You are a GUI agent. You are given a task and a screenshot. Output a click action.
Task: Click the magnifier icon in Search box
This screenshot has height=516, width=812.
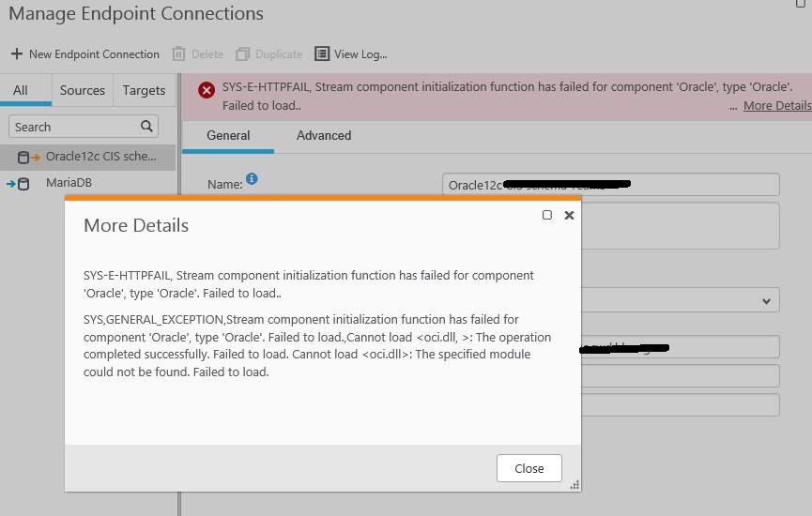(146, 127)
